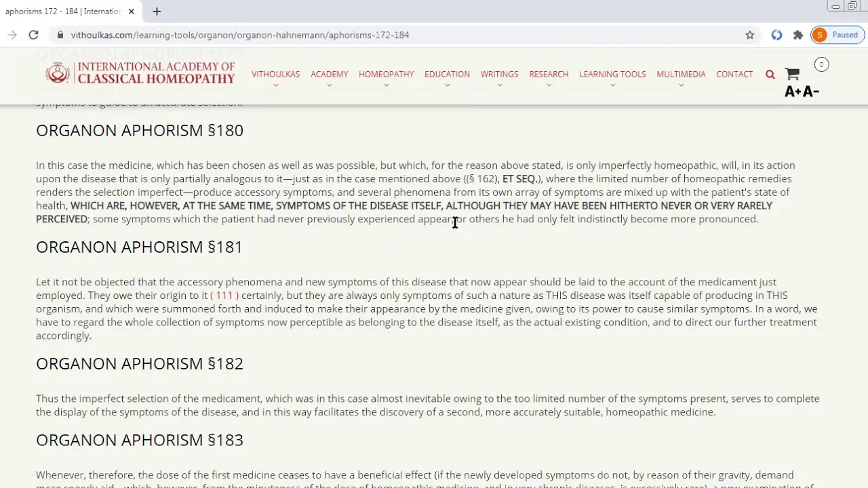The image size is (868, 488).
Task: Increase font size with A+
Action: 793,91
